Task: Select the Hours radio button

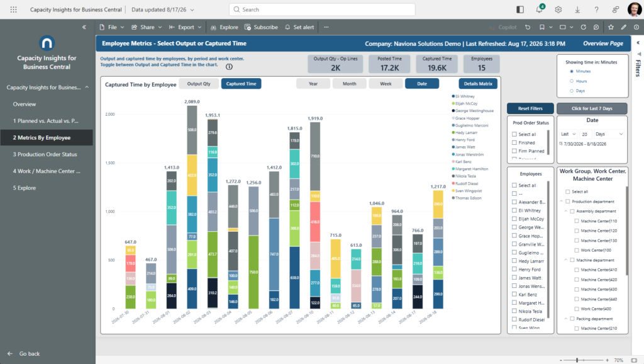Action: click(571, 81)
